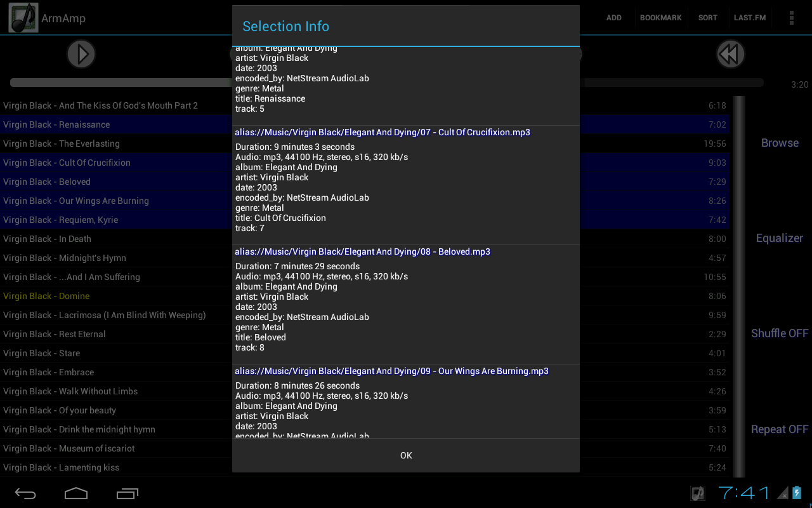Image resolution: width=812 pixels, height=508 pixels.
Task: Click the playlist vertical scrollbar
Action: (x=739, y=286)
